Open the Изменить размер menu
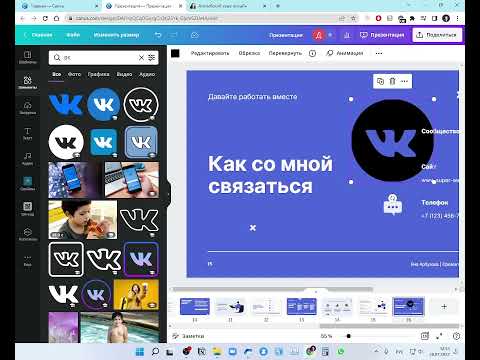The width and height of the screenshot is (480, 360). pos(116,35)
